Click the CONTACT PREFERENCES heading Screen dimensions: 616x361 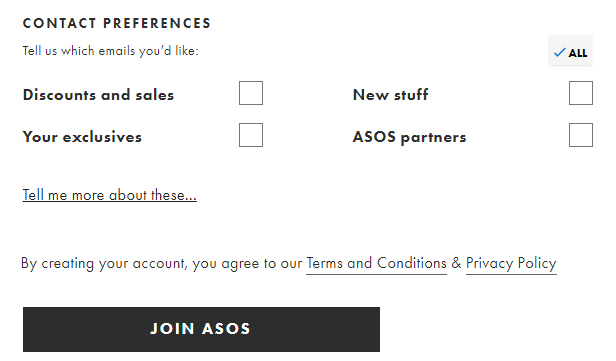(117, 23)
